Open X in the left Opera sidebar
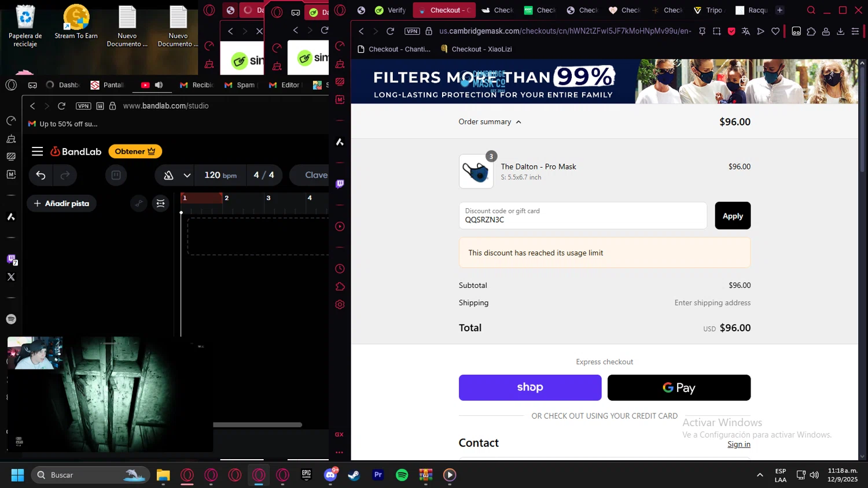The width and height of the screenshot is (868, 488). [x=11, y=277]
